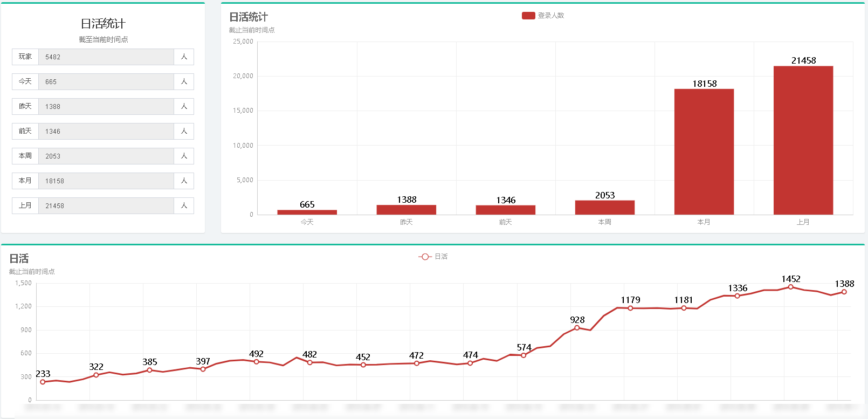868x419 pixels.
Task: Click the 本月 field showing 18158
Action: pos(106,181)
